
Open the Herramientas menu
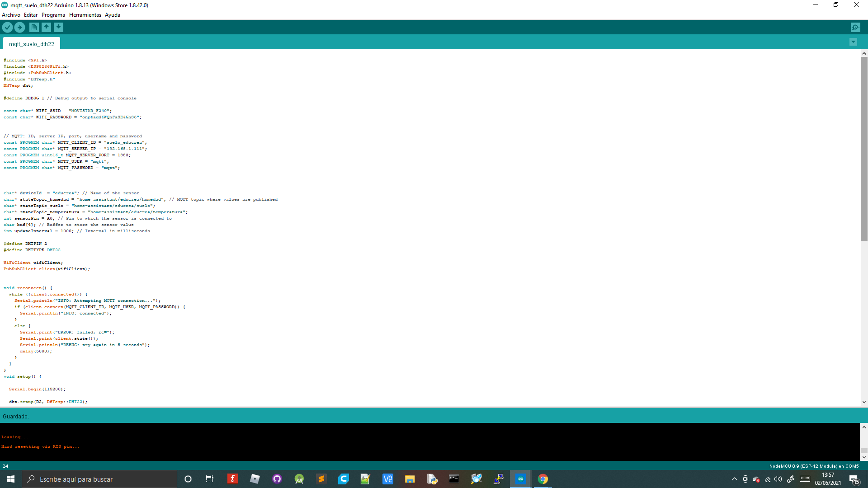pos(85,15)
